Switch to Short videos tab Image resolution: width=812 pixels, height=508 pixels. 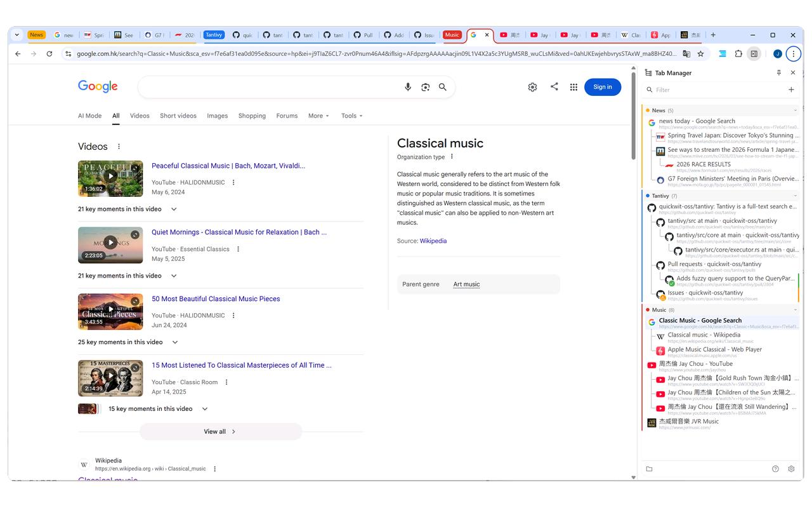tap(178, 116)
